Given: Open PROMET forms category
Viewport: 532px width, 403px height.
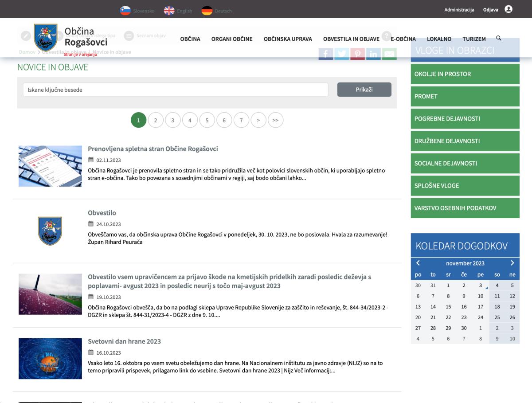Looking at the screenshot, I should coord(465,96).
